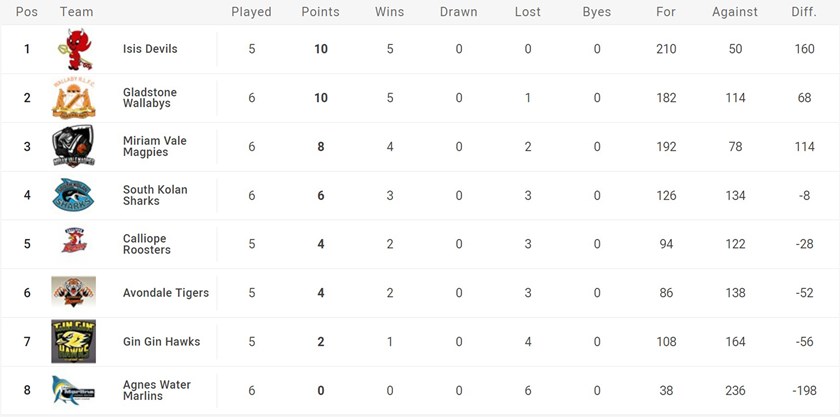The width and height of the screenshot is (840, 417).
Task: Select the Miriam Vale Magpies name
Action: point(154,146)
